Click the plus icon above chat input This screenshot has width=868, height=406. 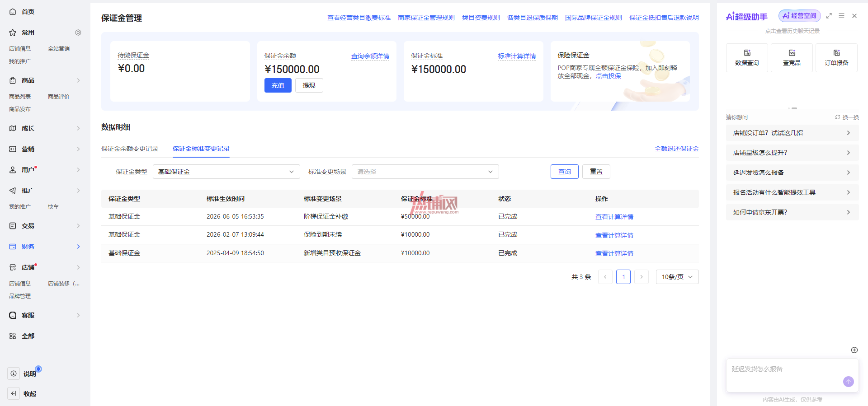(854, 350)
